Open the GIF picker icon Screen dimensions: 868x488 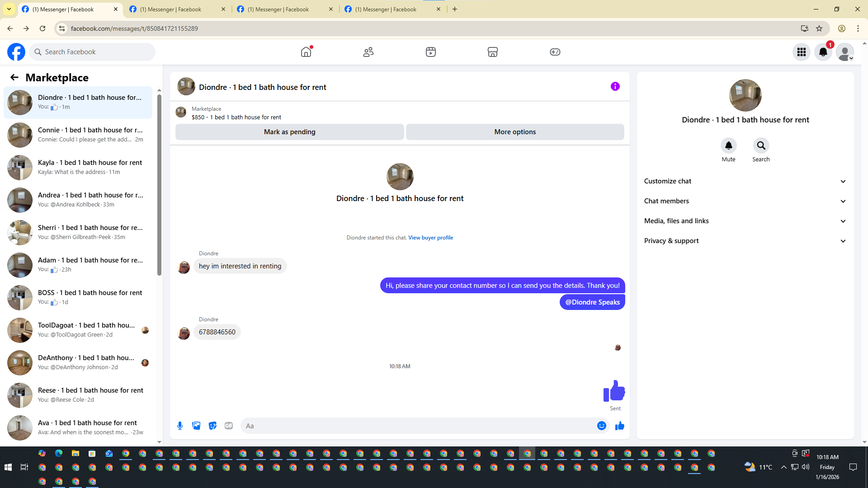pos(229,426)
